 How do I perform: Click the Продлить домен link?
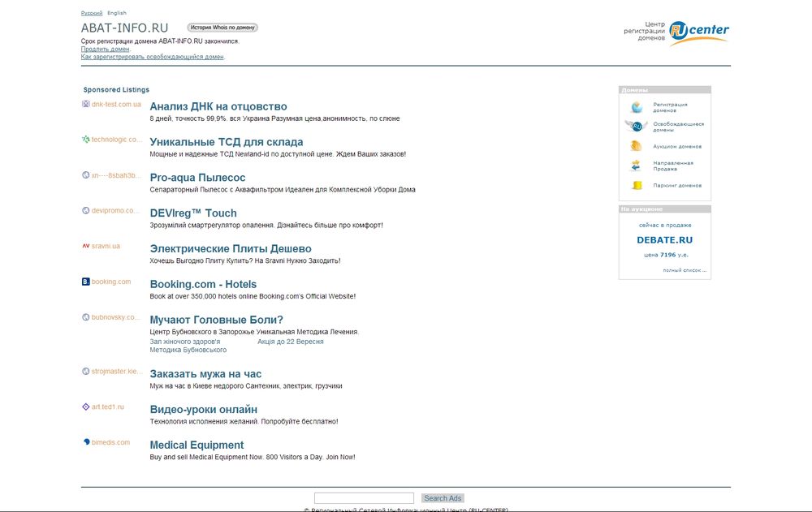(105, 49)
